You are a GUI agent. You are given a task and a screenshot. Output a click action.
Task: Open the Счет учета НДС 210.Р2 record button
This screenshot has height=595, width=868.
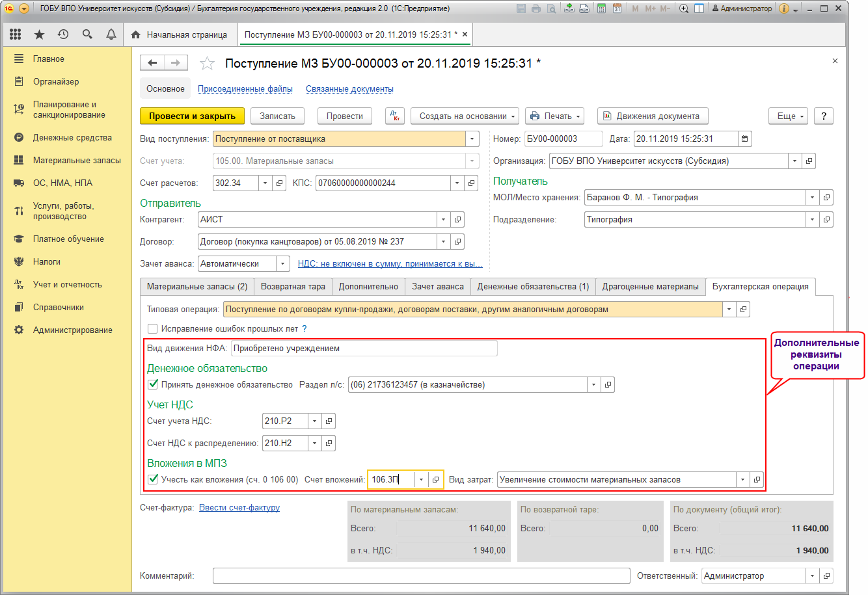tap(329, 421)
